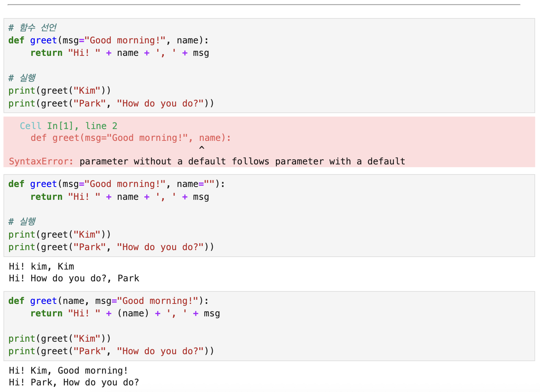Click output line 'Hi! kim, Kim'

pyautogui.click(x=42, y=266)
